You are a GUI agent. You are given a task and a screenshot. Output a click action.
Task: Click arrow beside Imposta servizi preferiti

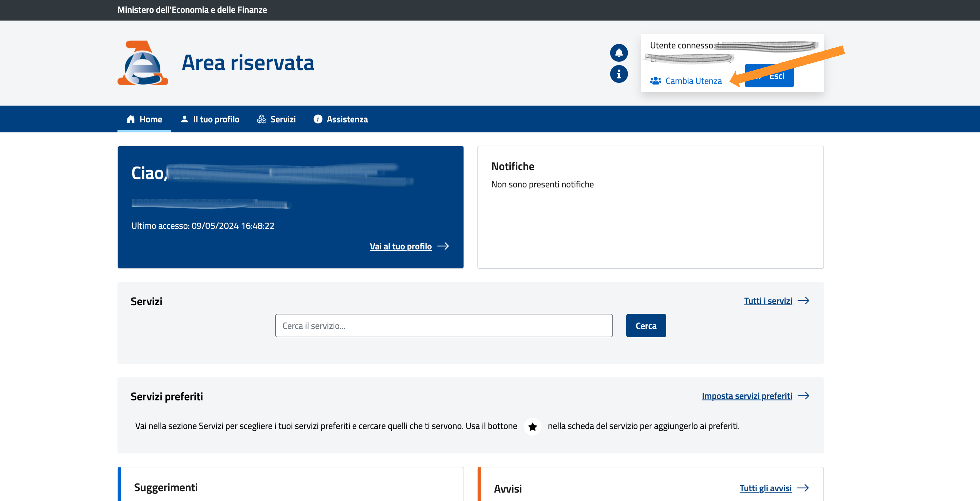[x=803, y=396]
